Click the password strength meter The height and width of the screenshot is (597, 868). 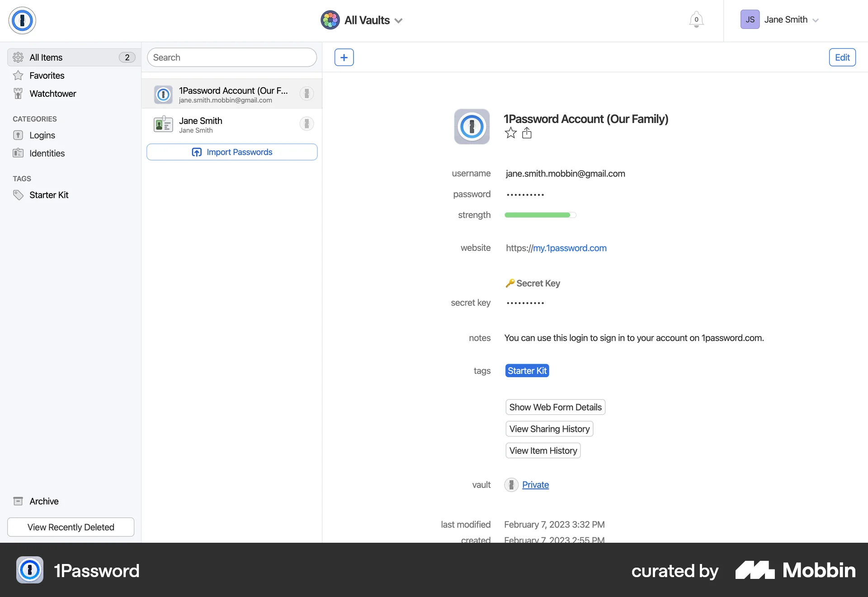pos(540,215)
